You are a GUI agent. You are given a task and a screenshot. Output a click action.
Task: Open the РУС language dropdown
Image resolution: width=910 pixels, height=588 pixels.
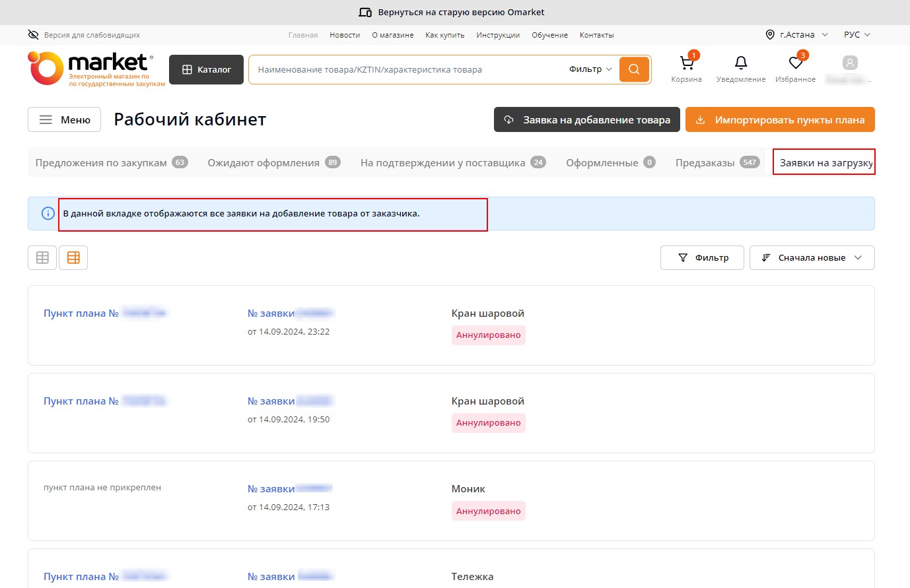[857, 35]
